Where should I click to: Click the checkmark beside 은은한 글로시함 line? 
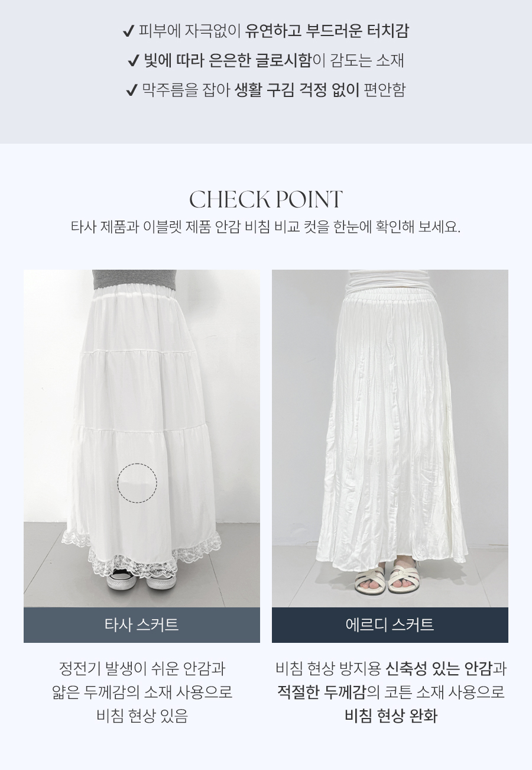(x=134, y=60)
